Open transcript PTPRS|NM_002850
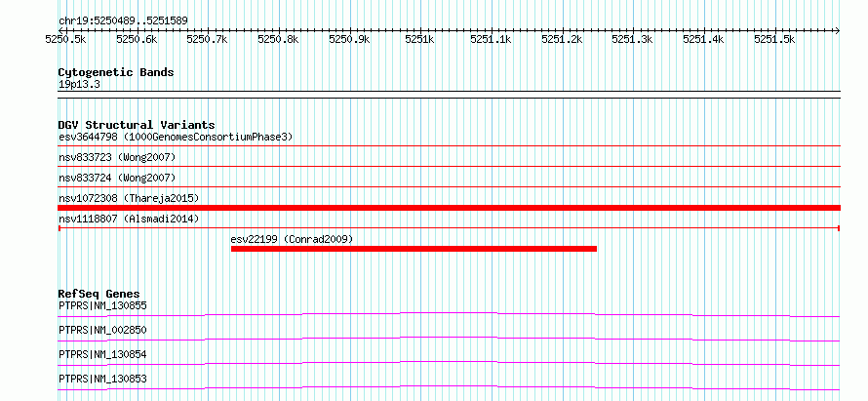The height and width of the screenshot is (401, 868). 102,330
